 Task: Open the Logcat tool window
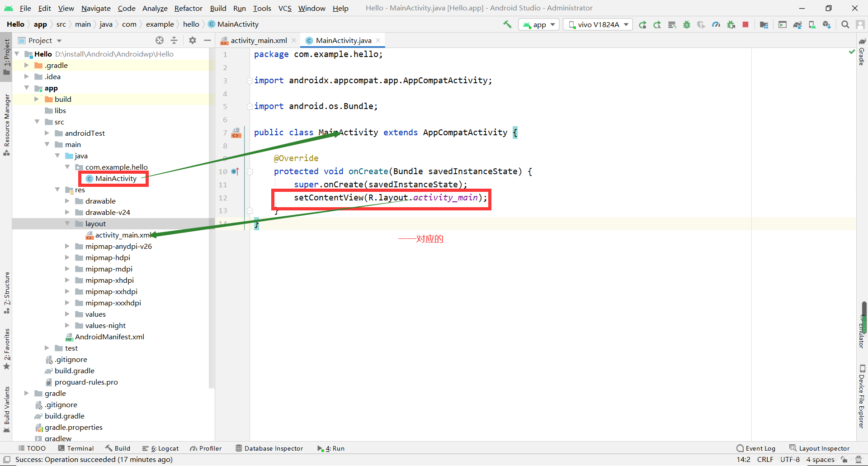pos(160,448)
